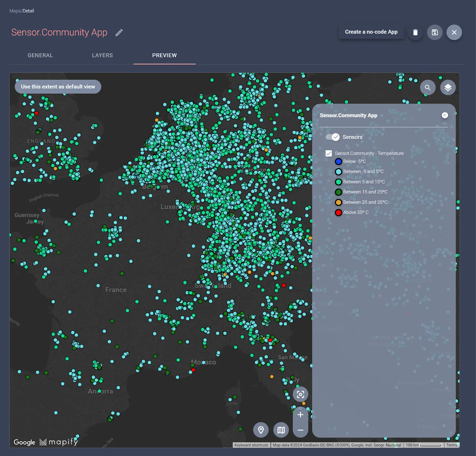
Task: Click the location pin button
Action: click(x=261, y=430)
